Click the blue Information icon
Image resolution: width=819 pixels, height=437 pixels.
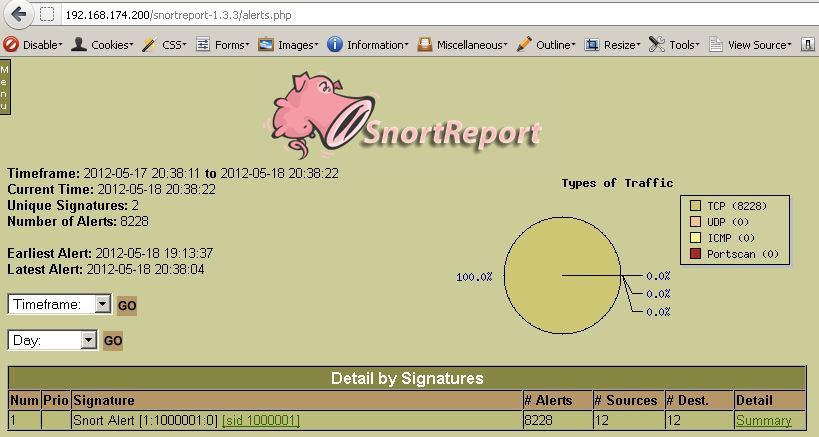335,44
